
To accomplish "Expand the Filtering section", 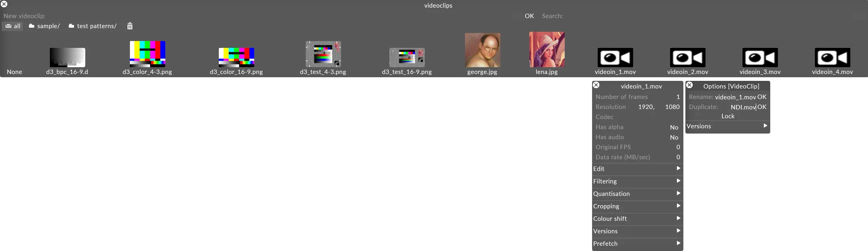I will pos(638,181).
